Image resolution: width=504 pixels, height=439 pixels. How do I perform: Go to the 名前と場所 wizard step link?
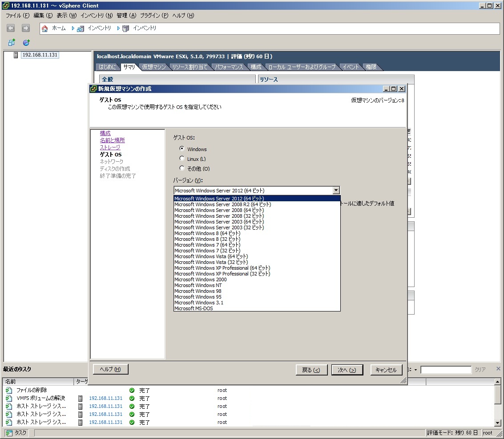click(x=112, y=140)
